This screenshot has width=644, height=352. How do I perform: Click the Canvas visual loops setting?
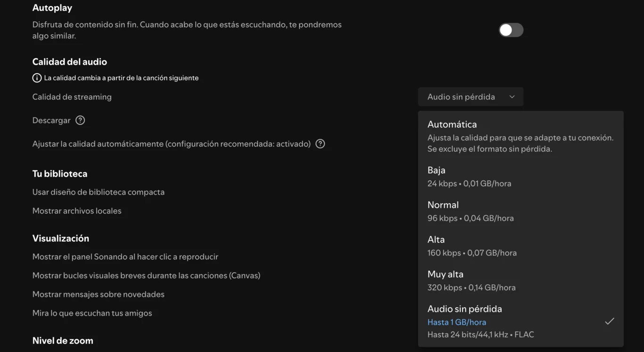[x=146, y=276]
